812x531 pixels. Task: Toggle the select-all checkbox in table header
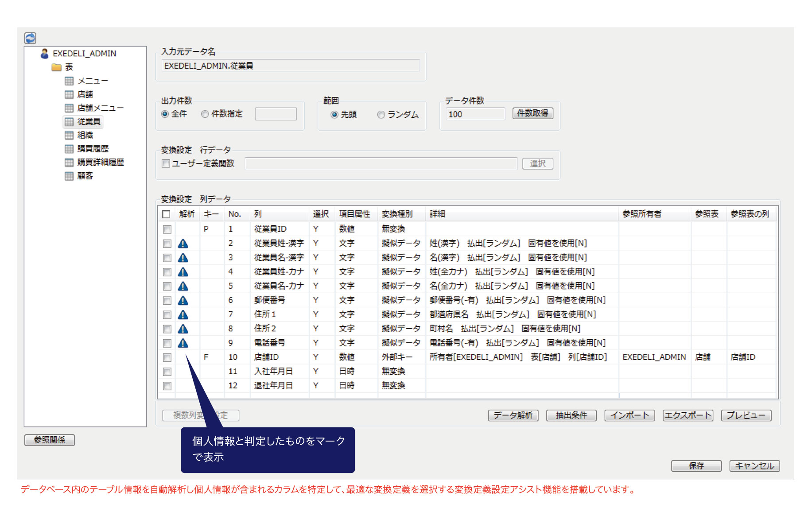pyautogui.click(x=166, y=214)
